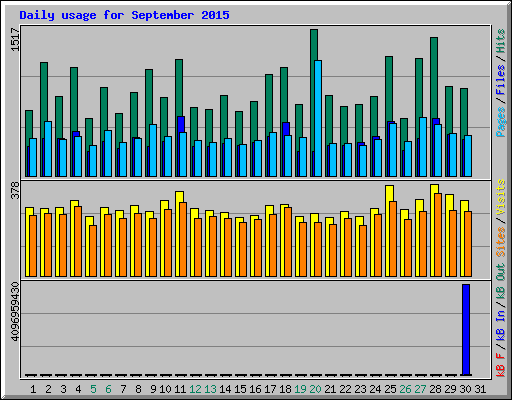Screen dimensions: 512x400
Task: Click the 'Files' legend label
Action: click(x=501, y=80)
